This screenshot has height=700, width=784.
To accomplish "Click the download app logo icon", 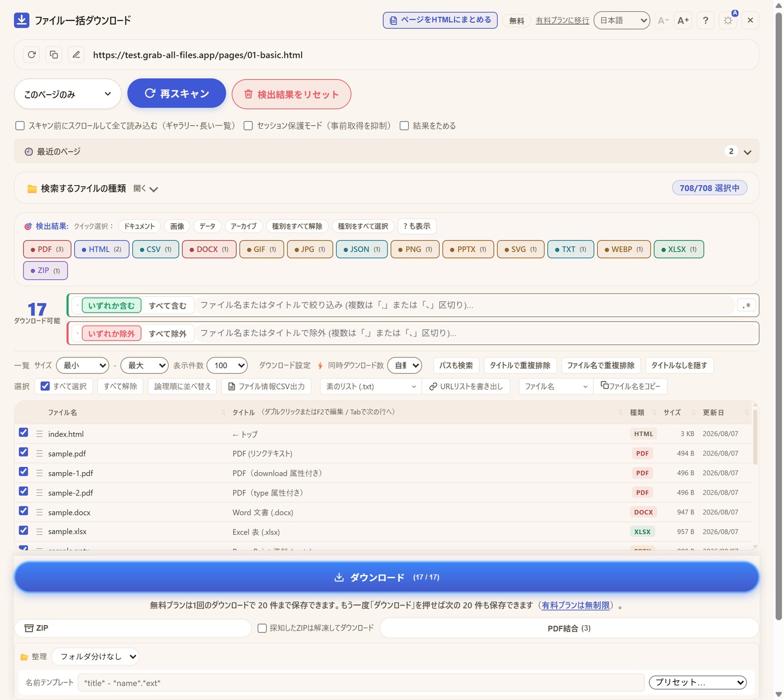I will 22,20.
